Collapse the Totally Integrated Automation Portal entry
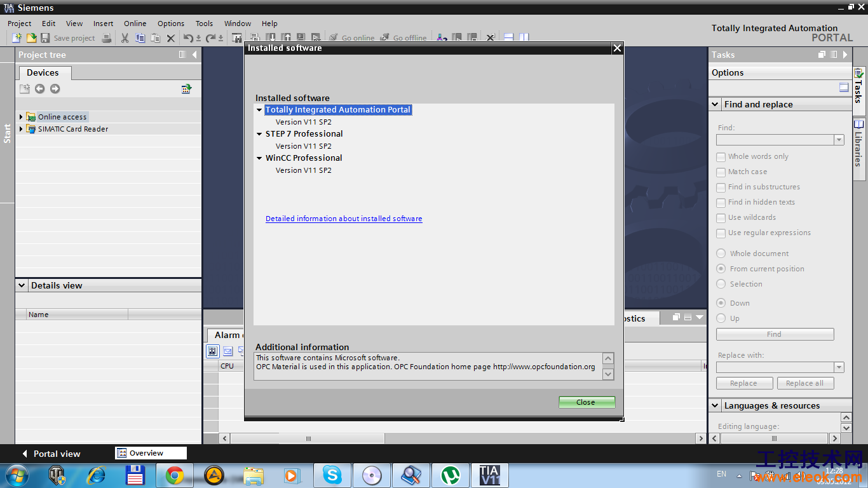This screenshot has height=488, width=868. (x=259, y=110)
